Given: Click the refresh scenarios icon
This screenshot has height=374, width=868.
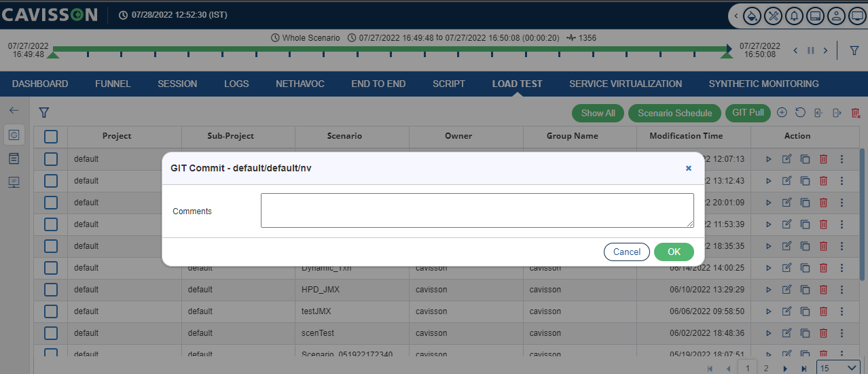Looking at the screenshot, I should 800,113.
